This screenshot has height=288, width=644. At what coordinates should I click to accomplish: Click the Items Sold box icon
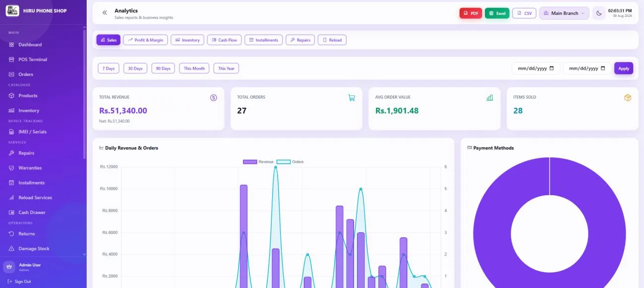tap(628, 98)
